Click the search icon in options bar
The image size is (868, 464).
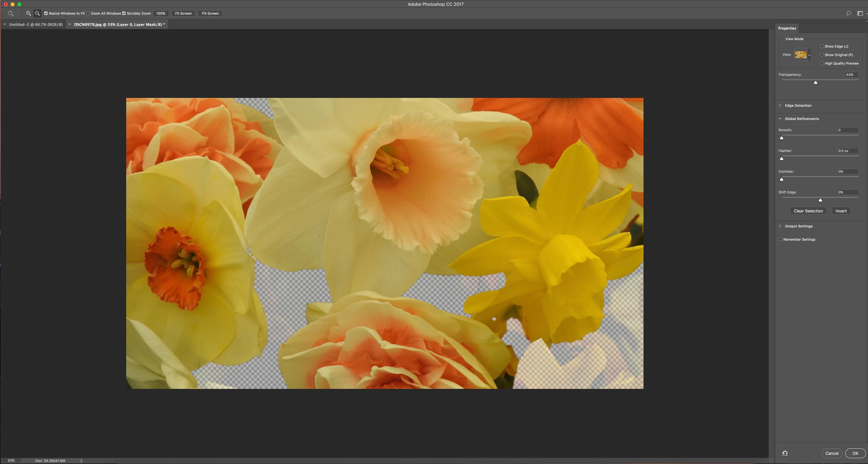[x=848, y=13]
